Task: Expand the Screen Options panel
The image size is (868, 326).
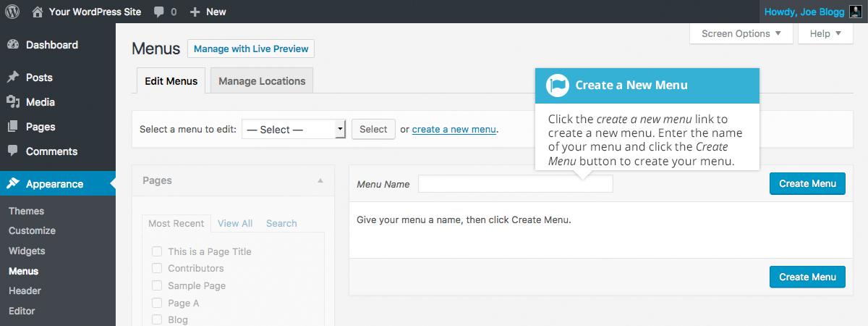Action: pyautogui.click(x=741, y=33)
